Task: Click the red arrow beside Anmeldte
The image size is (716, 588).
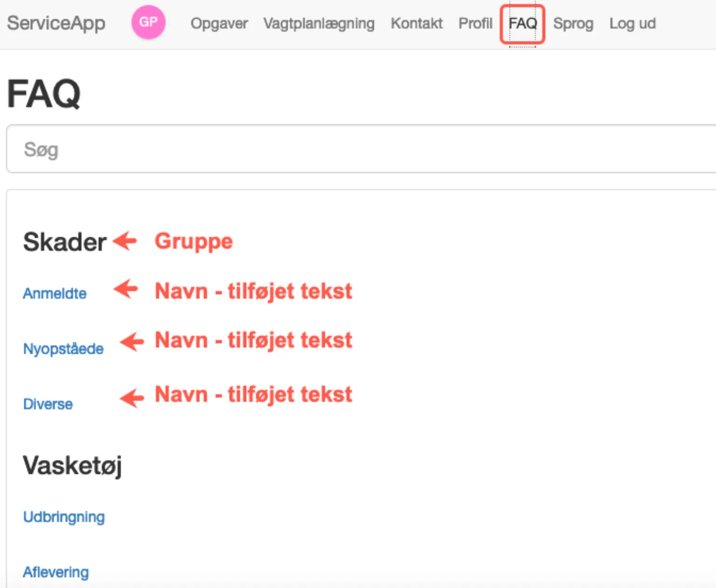Action: point(126,290)
